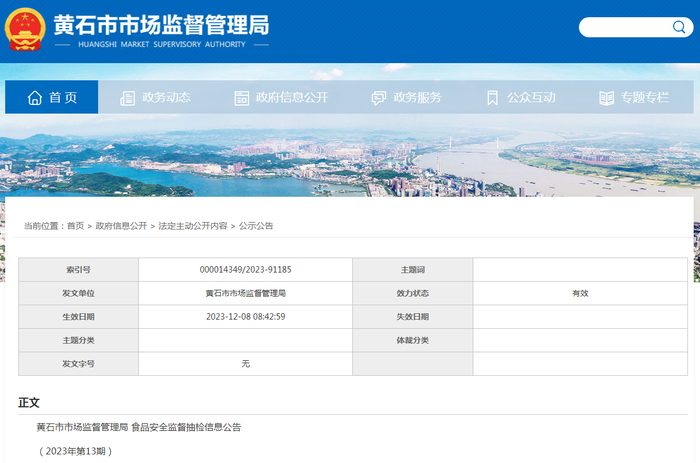Image resolution: width=700 pixels, height=463 pixels.
Task: Click the national emblem logo
Action: pyautogui.click(x=26, y=29)
